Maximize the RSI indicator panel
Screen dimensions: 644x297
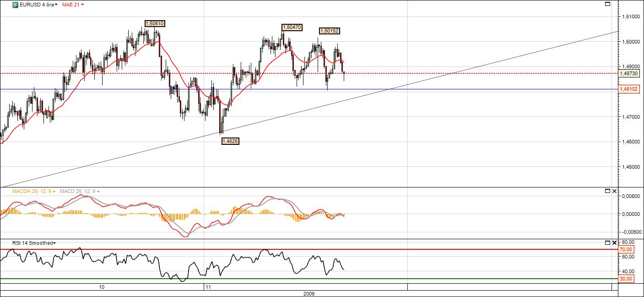click(x=608, y=242)
